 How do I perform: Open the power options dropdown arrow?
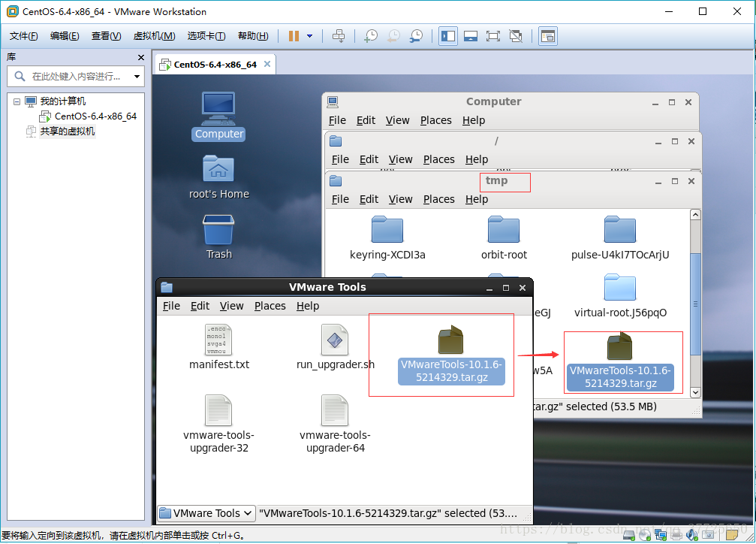coord(309,36)
